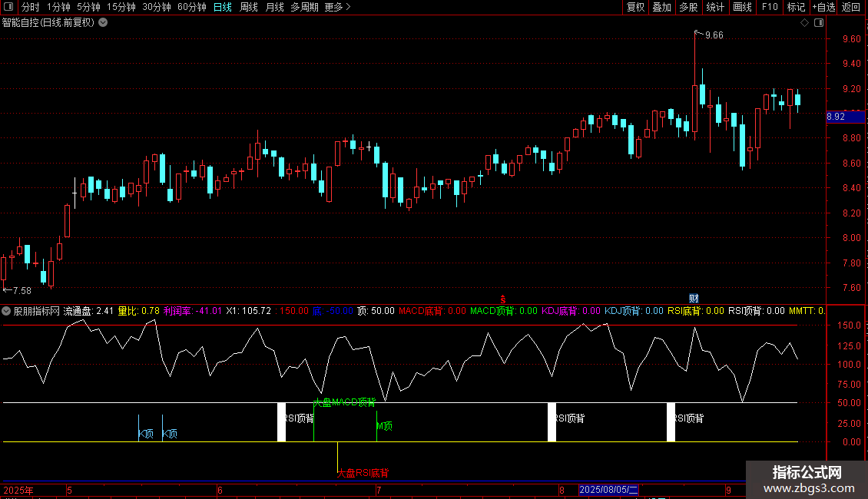Expand the 更多 periods menu
Viewport: 868px width, 499px height.
click(337, 7)
